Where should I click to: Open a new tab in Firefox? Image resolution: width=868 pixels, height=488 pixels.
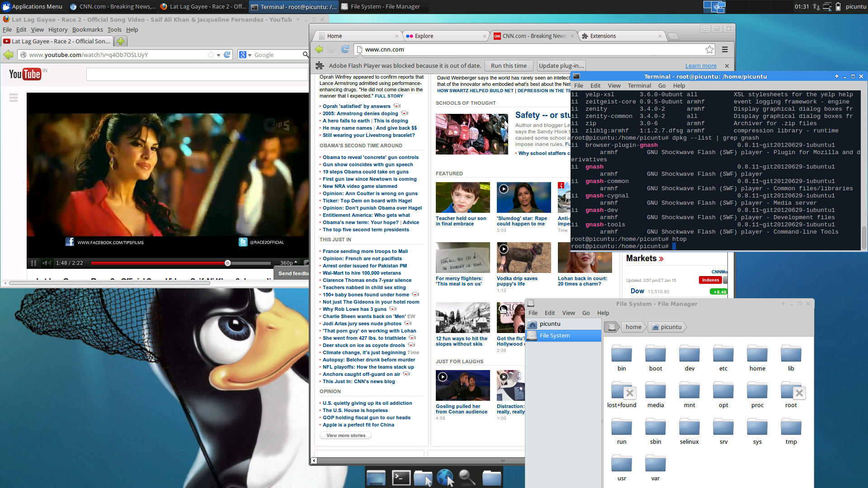121,41
